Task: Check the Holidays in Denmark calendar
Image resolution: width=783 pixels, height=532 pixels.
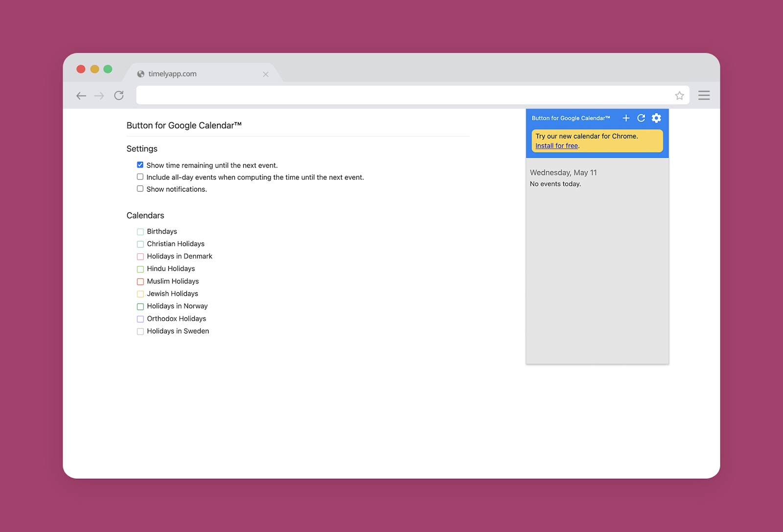Action: (140, 257)
